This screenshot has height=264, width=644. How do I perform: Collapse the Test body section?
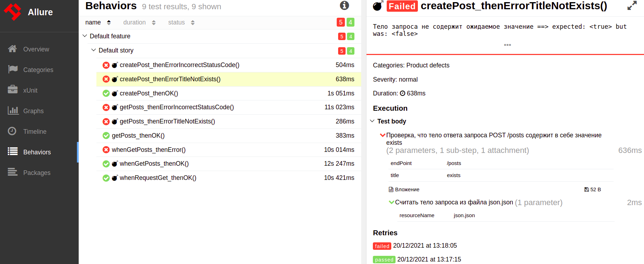click(x=372, y=121)
